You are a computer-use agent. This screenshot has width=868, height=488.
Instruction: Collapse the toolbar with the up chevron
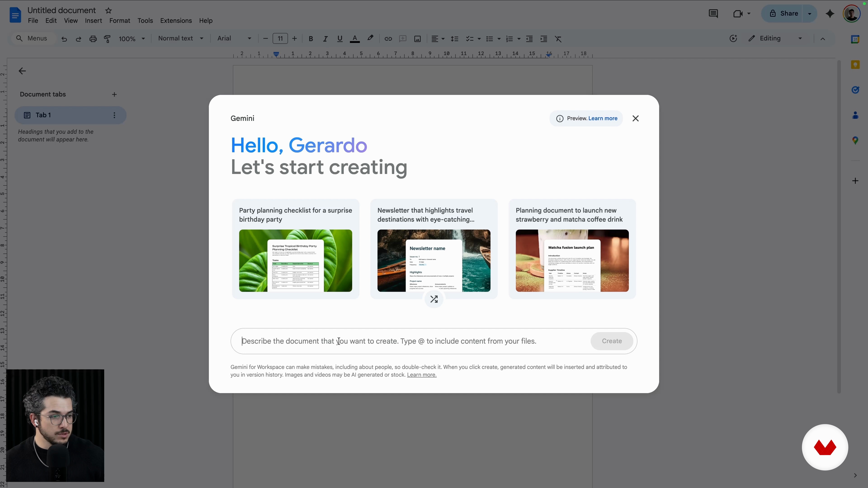click(x=823, y=39)
